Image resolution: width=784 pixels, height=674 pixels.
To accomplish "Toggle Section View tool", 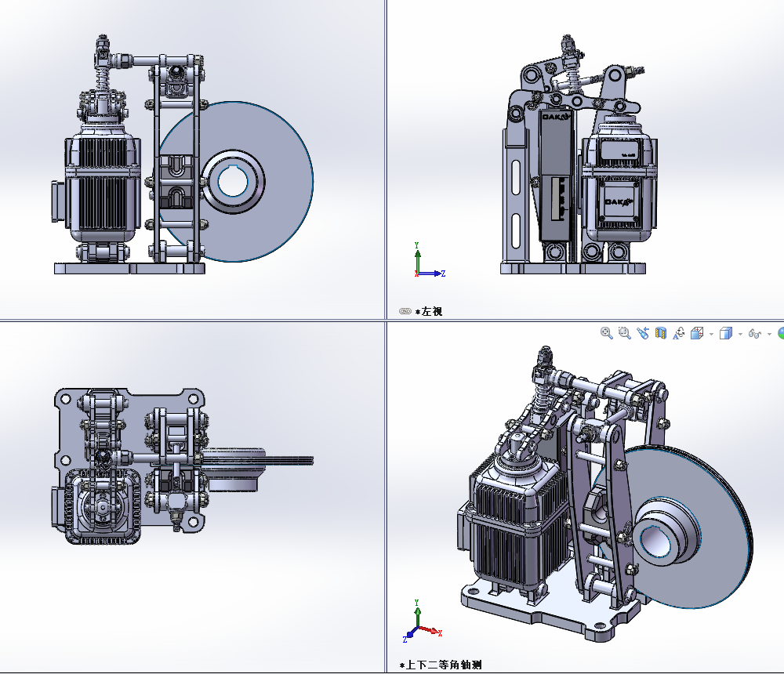I will (661, 333).
